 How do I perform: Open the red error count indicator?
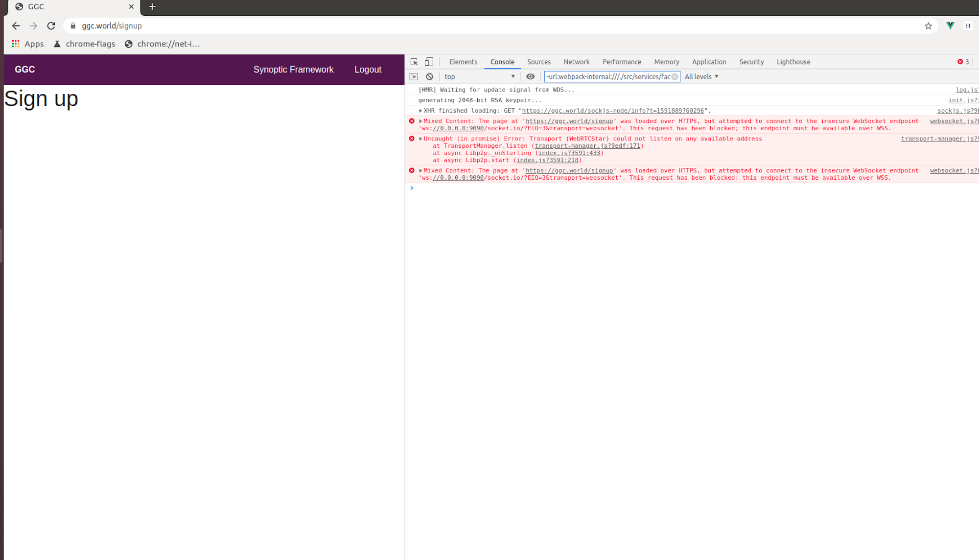963,62
